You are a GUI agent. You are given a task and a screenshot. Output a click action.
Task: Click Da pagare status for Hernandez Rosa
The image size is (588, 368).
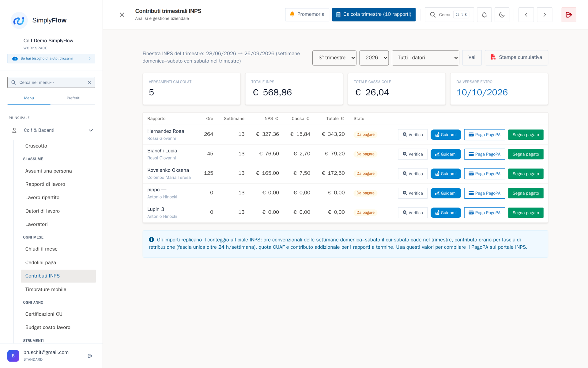(365, 135)
